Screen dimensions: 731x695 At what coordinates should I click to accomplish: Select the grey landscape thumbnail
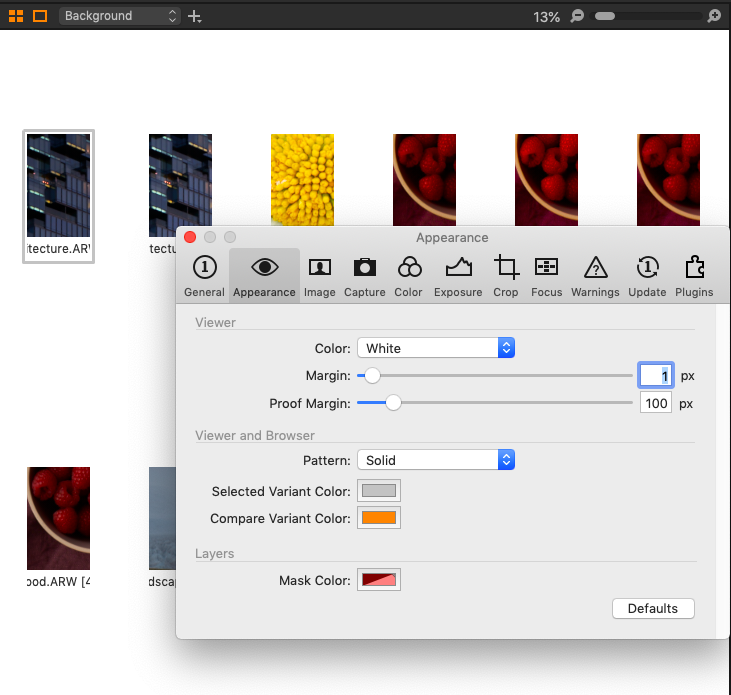point(163,518)
